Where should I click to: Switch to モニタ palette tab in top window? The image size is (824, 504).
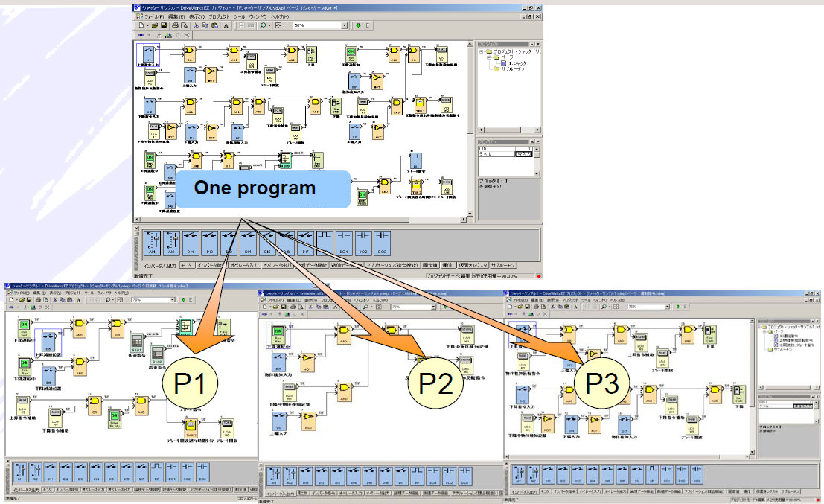187,266
